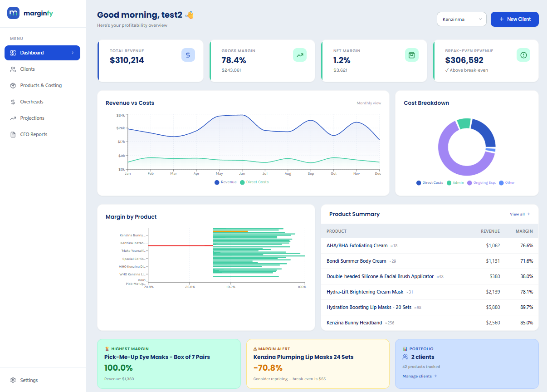
Task: Toggle the Admin legend in Cost Breakdown
Action: (455, 183)
